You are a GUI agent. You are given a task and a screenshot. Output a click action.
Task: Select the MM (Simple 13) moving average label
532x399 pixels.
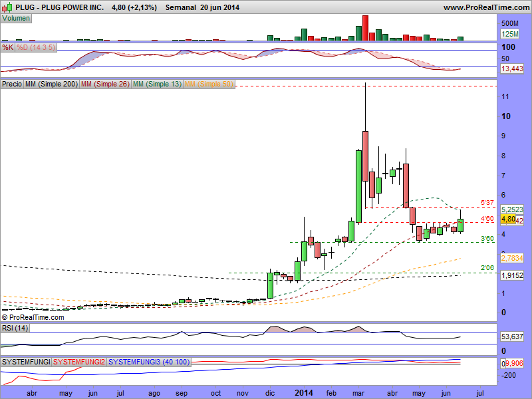coord(157,84)
